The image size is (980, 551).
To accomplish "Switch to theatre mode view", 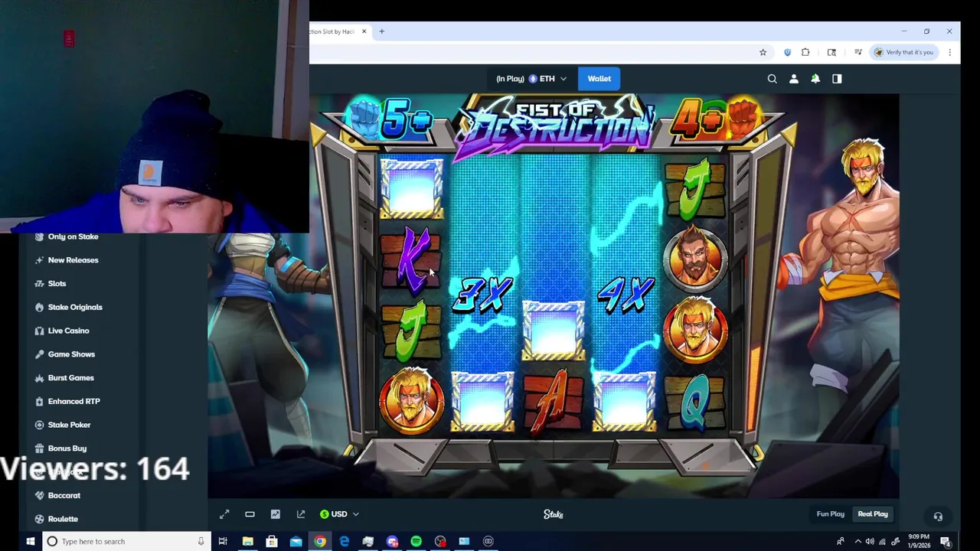I will pyautogui.click(x=250, y=514).
